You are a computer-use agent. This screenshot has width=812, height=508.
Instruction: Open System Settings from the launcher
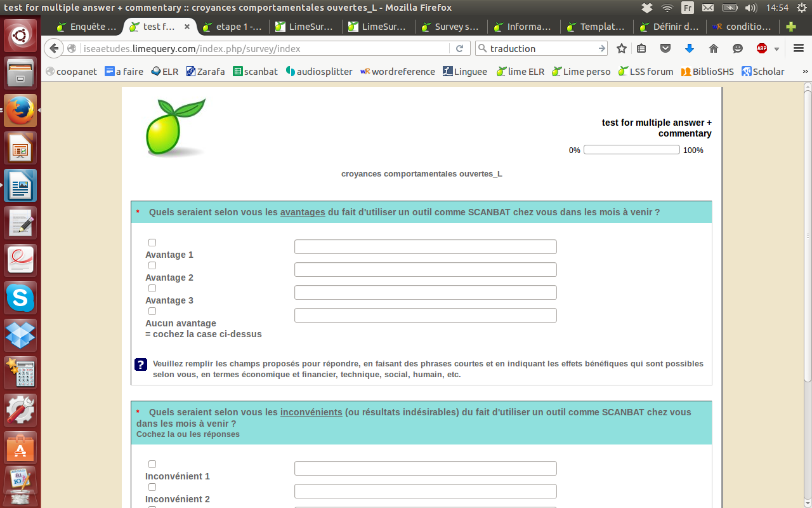click(20, 410)
